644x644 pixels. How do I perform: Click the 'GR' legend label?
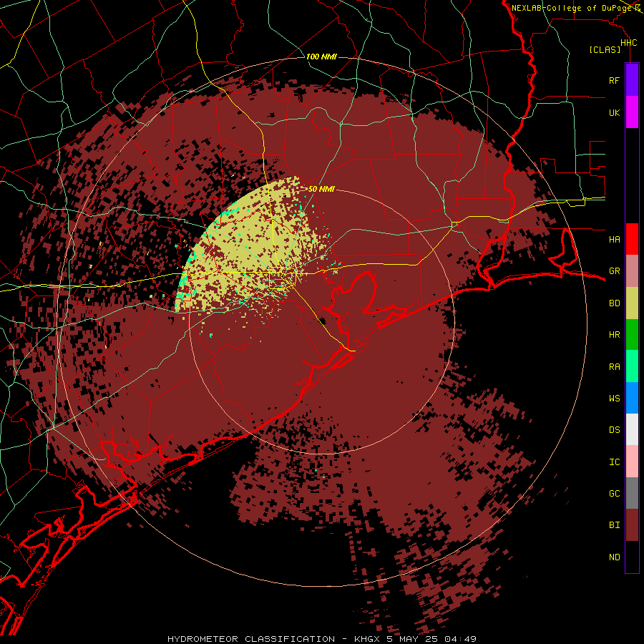tap(614, 271)
